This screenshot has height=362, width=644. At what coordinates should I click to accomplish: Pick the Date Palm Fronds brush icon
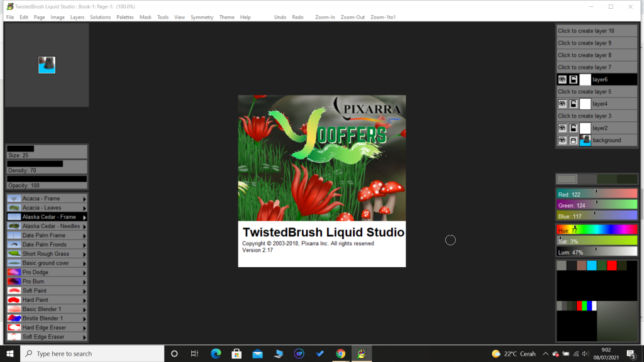coord(14,244)
